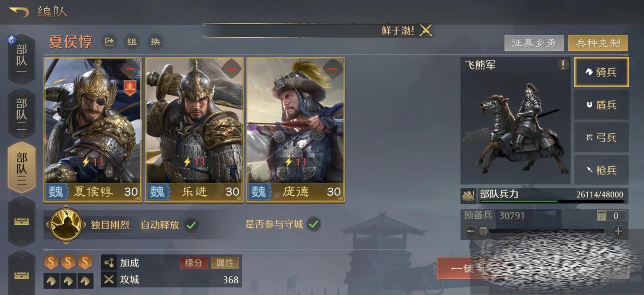
Task: Click the reserve troops slider handle
Action: pyautogui.click(x=484, y=231)
